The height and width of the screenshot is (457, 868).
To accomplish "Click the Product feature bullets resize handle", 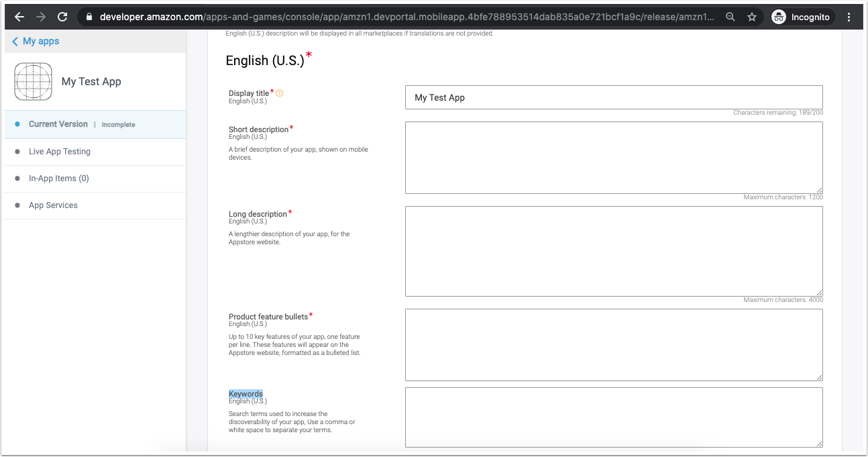I will [819, 377].
